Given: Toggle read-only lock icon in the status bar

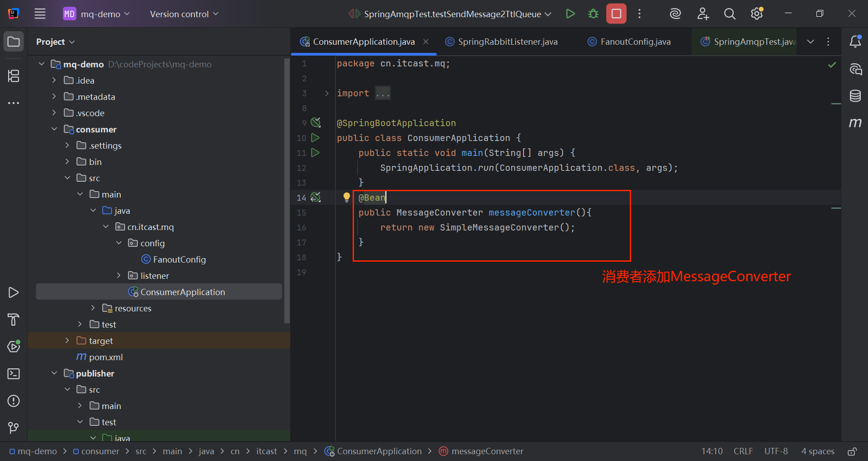Looking at the screenshot, I should 852,451.
